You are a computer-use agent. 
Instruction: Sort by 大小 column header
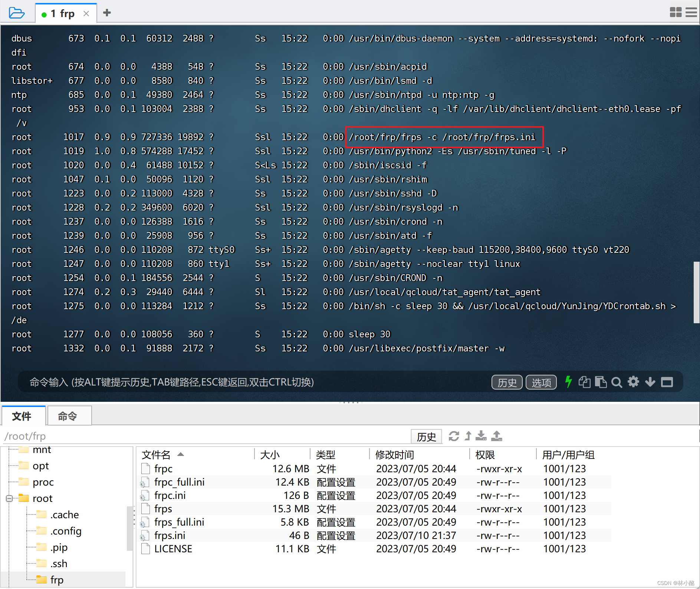[282, 454]
